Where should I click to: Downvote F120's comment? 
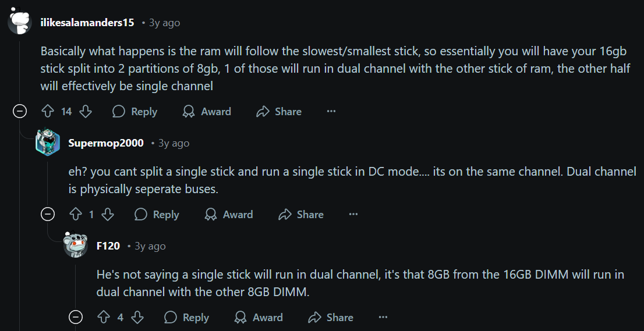click(x=137, y=318)
